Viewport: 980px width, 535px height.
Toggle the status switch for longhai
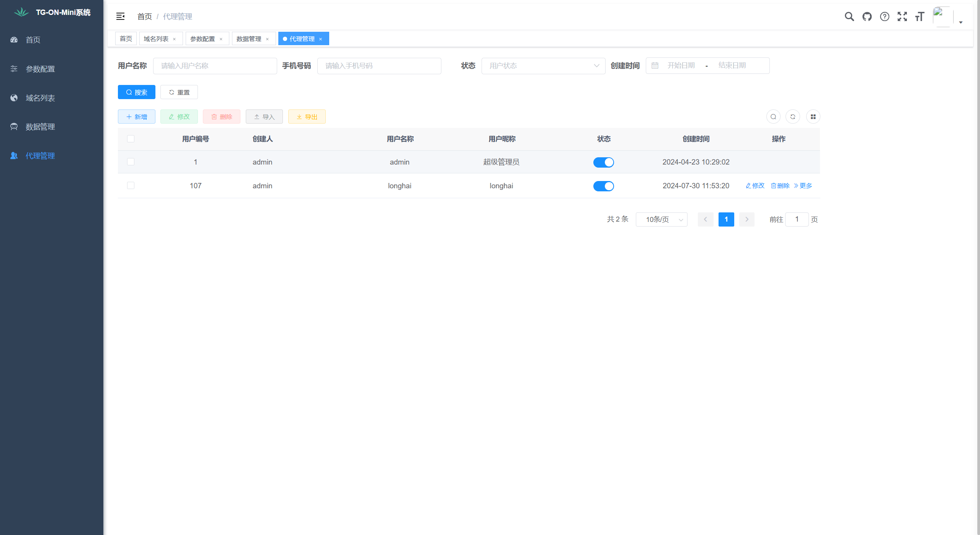tap(604, 186)
